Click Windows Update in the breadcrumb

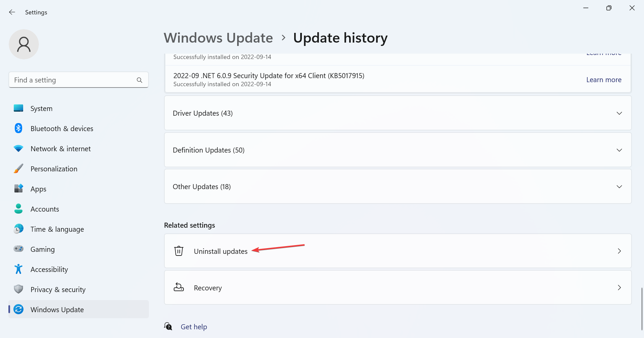click(218, 38)
